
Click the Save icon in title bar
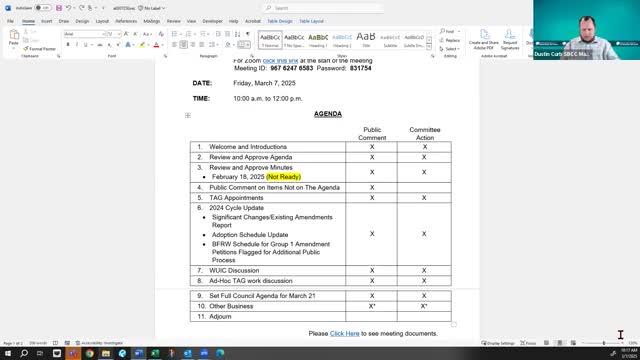click(x=59, y=8)
